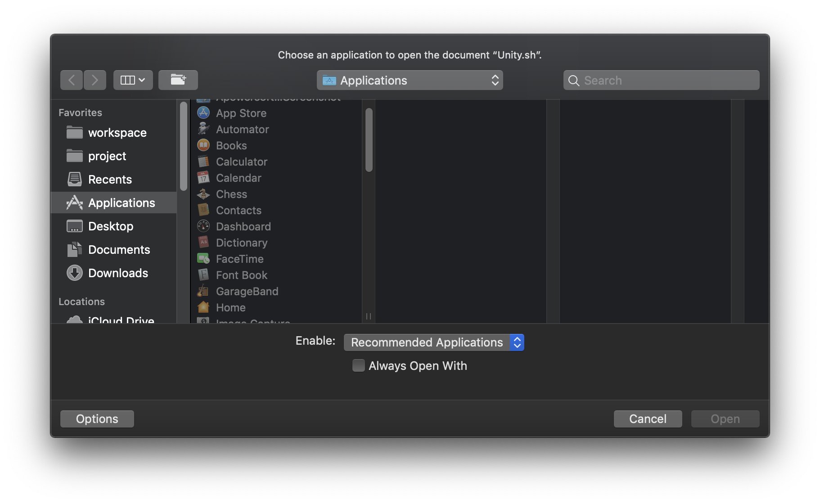The image size is (820, 504).
Task: Click the column resize handle below the list
Action: (369, 316)
